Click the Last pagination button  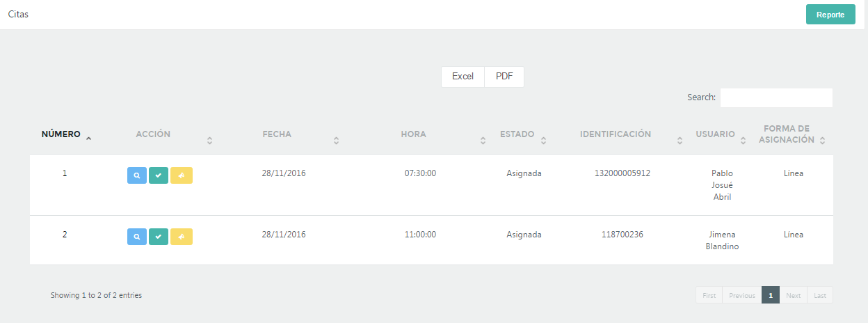click(820, 295)
